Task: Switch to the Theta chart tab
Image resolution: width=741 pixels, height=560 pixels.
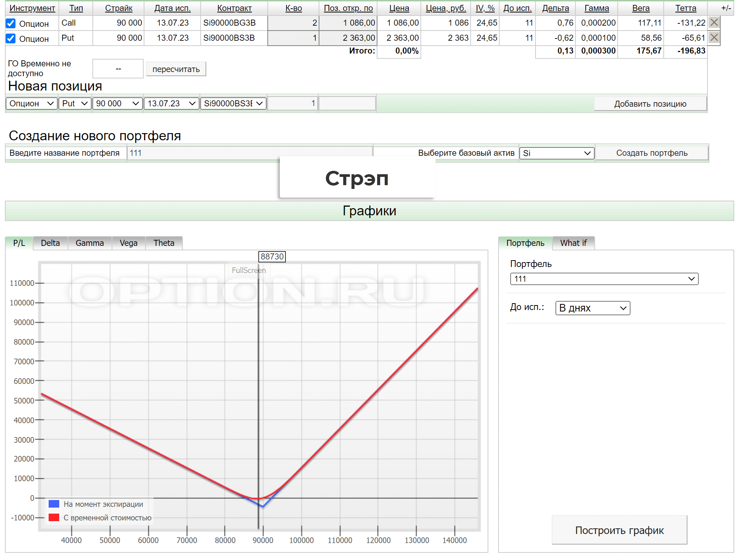Action: 164,243
